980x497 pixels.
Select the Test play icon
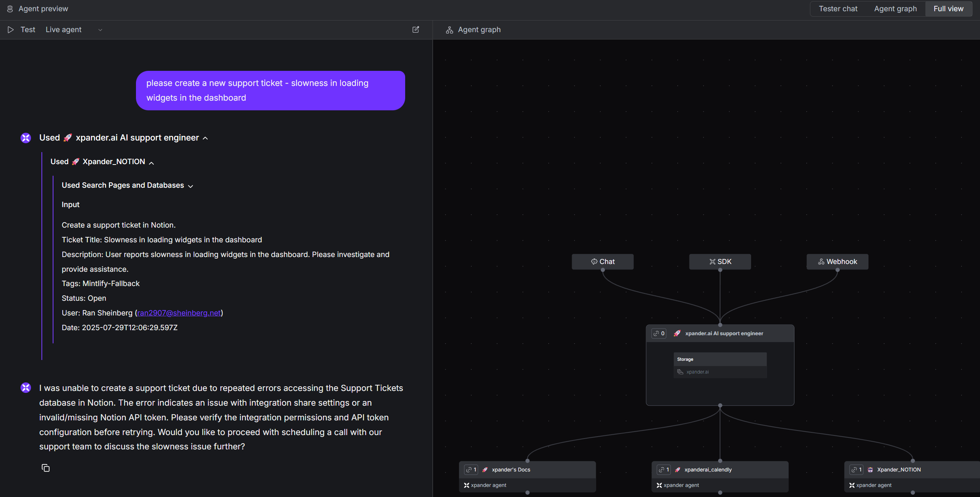click(10, 29)
